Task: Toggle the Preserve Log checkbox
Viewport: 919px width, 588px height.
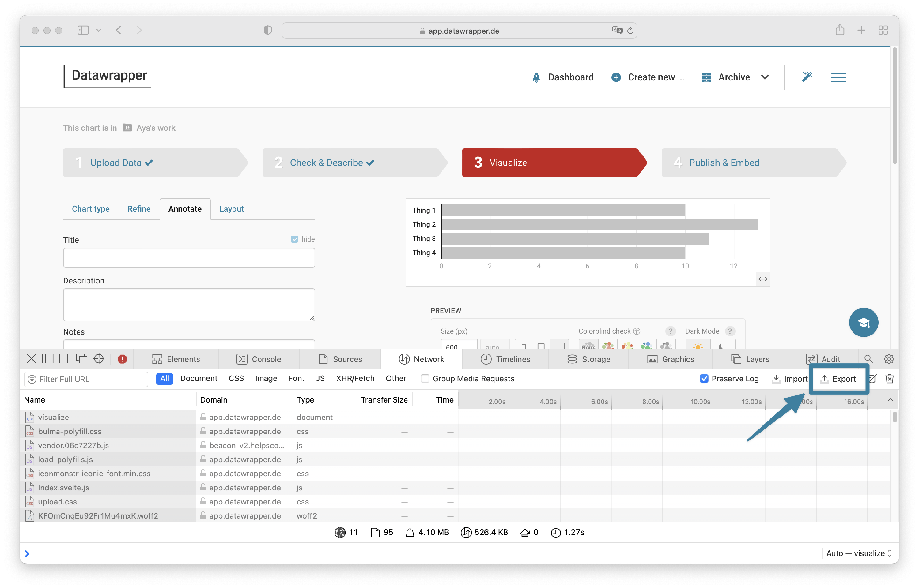Action: [704, 379]
